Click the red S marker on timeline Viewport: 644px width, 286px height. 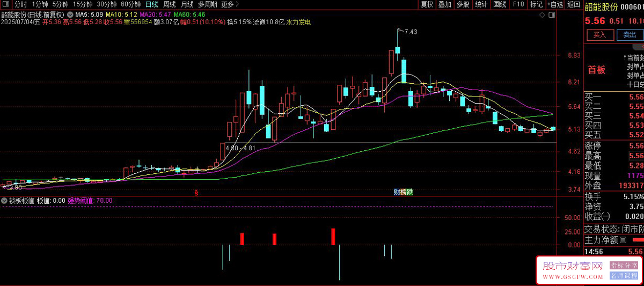click(196, 192)
